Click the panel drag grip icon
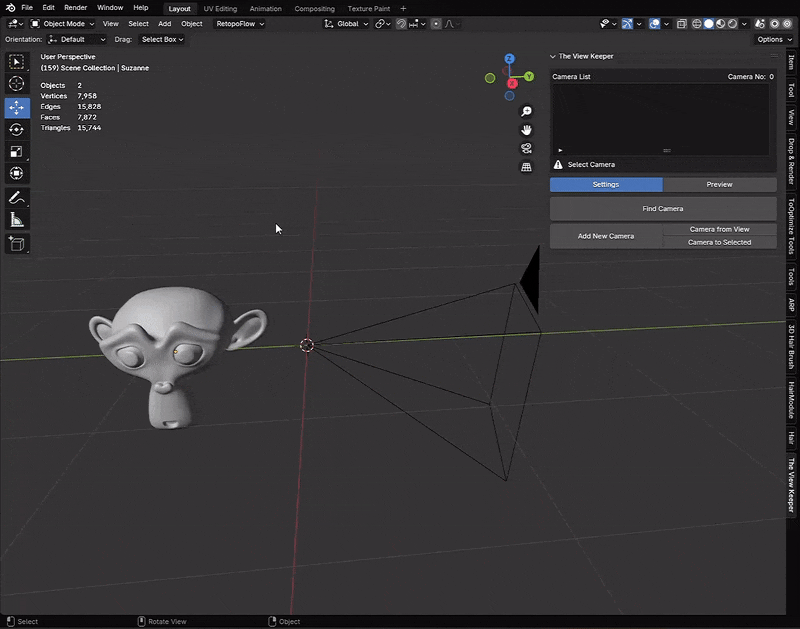The image size is (800, 629). 774,56
